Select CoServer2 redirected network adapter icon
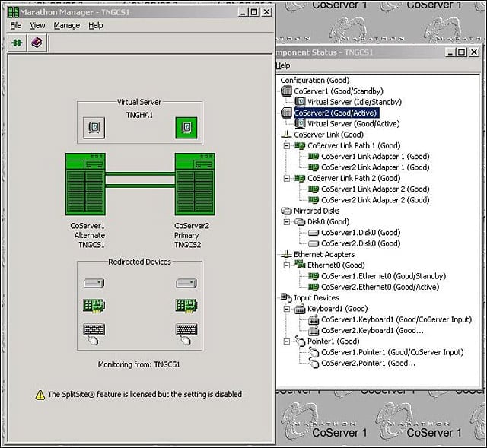The image size is (487, 448). pos(186,306)
